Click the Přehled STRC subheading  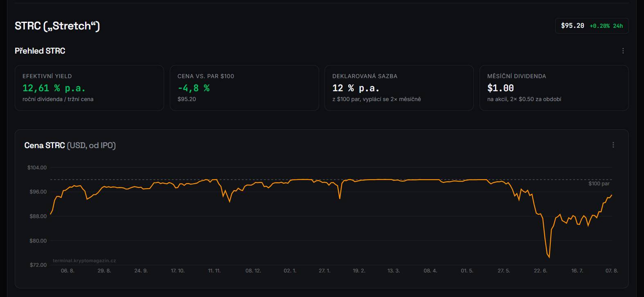[40, 51]
